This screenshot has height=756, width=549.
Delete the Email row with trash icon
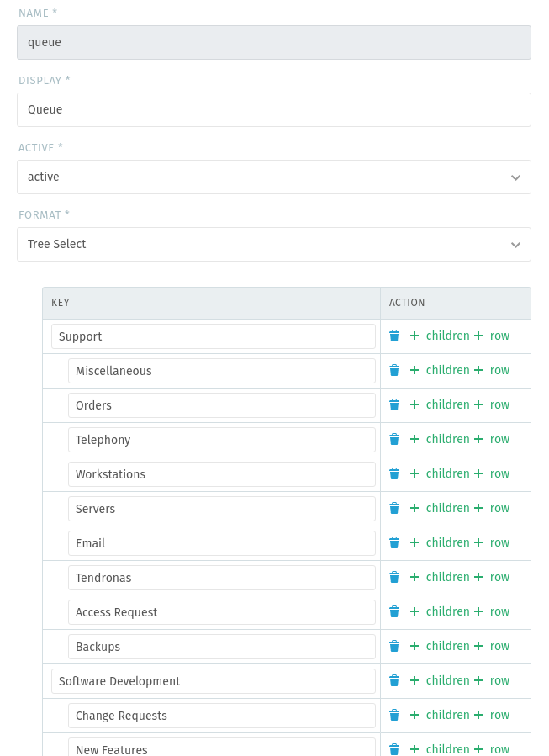pos(394,543)
